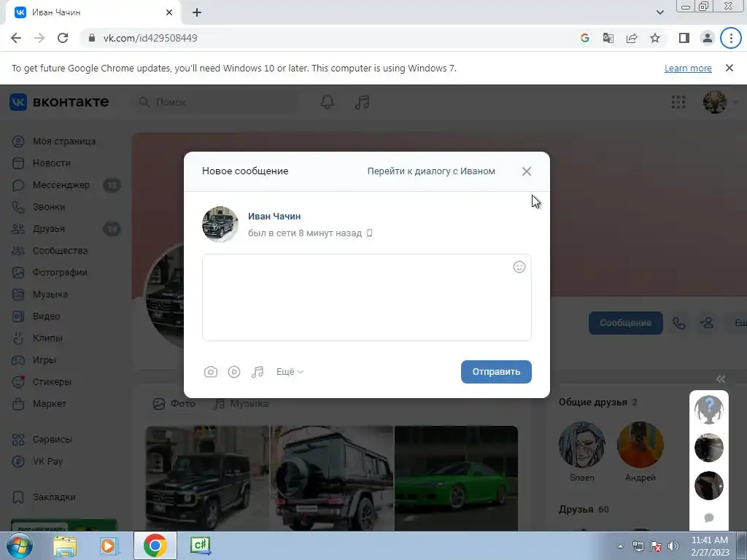
Task: Click Learn more in the update bar
Action: (x=688, y=68)
